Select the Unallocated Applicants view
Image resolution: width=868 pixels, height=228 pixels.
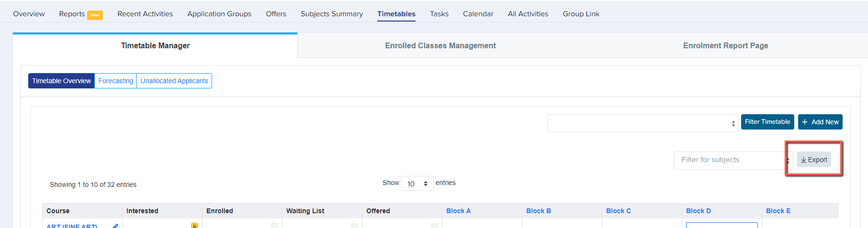174,81
